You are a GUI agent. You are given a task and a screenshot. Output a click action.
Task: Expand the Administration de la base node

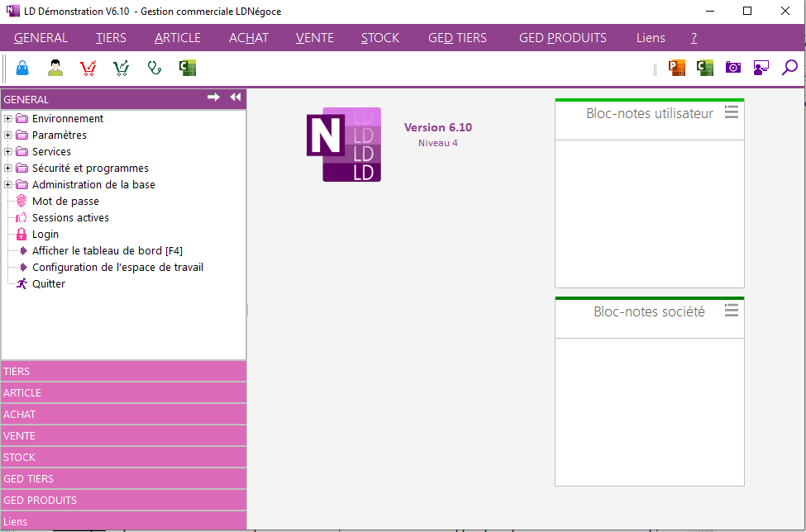point(8,185)
